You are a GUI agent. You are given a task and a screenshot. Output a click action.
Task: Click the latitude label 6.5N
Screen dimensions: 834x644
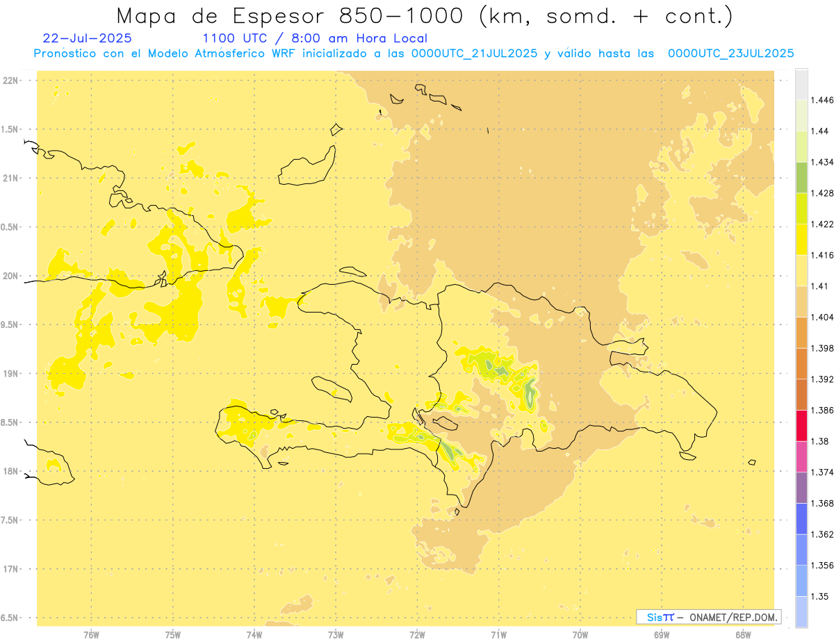pos(10,618)
